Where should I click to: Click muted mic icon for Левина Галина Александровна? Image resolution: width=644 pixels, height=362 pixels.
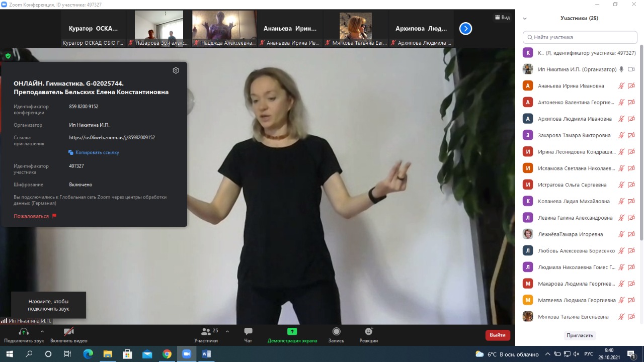pos(621,218)
